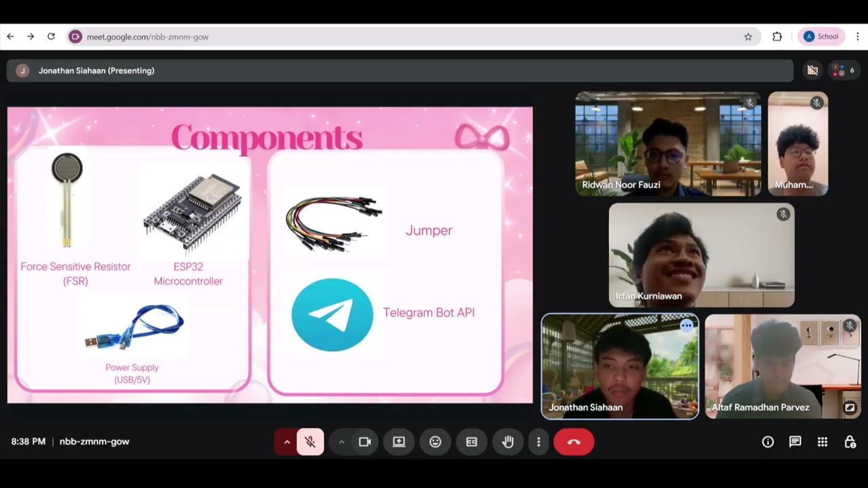Click muted mic icon on Altaf's tile
Screen dimensions: 868x488
[850, 325]
